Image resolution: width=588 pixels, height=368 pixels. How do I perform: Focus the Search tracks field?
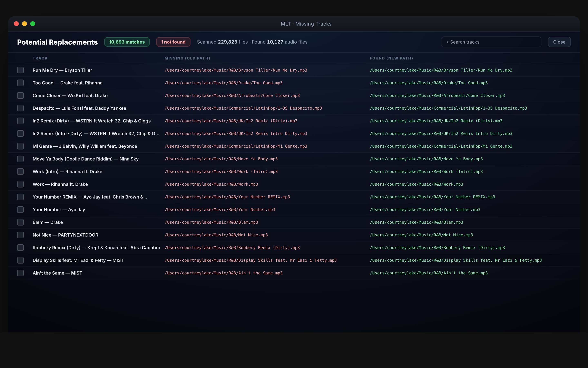tap(491, 42)
